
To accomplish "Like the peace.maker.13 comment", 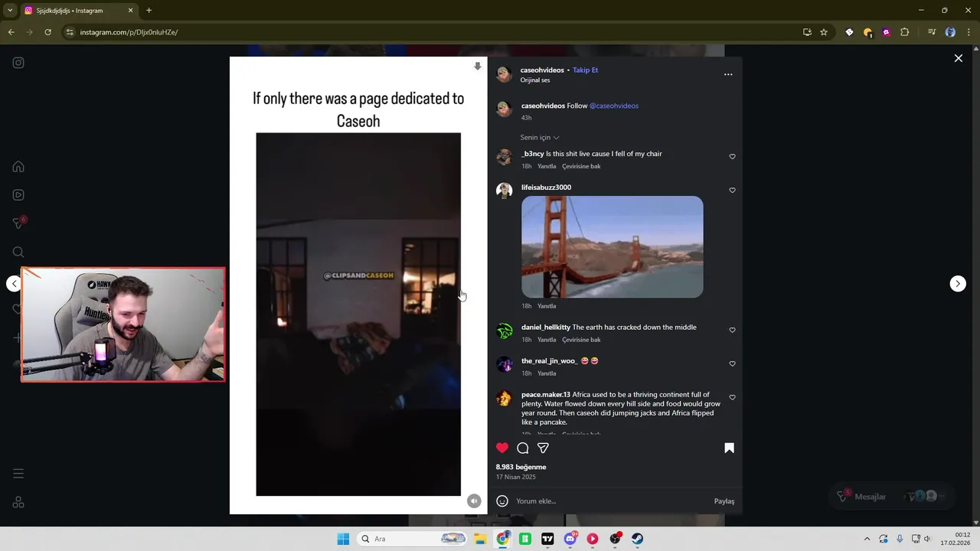I will pos(732,398).
